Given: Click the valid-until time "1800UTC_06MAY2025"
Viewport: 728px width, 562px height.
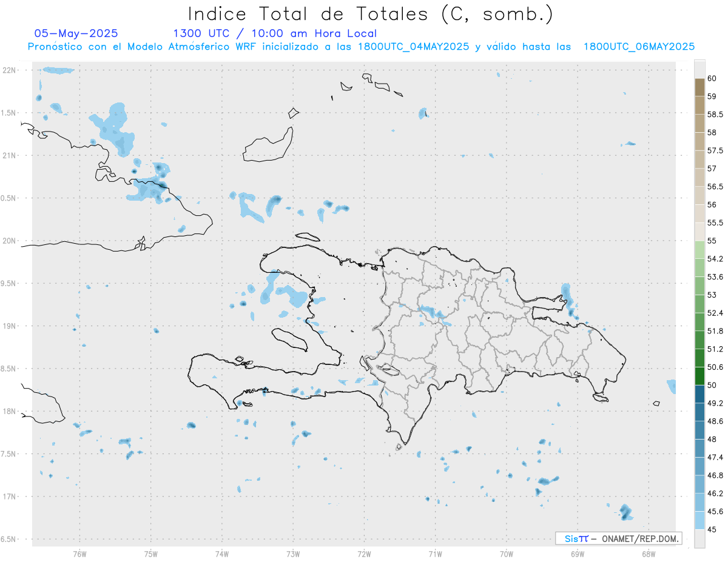Looking at the screenshot, I should coord(639,47).
